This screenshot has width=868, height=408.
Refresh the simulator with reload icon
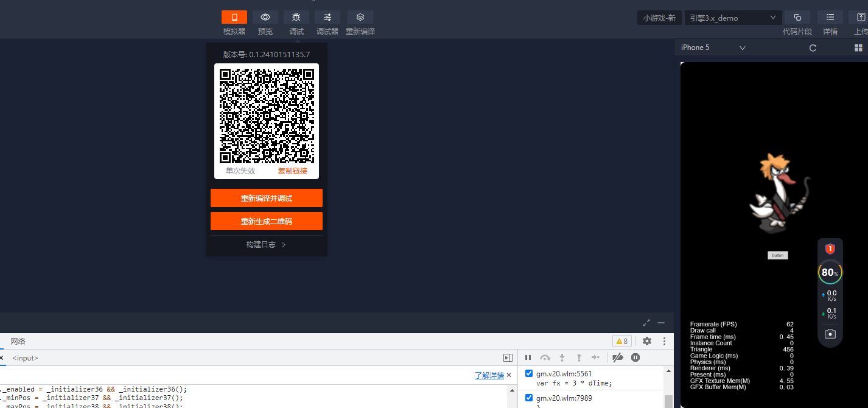click(813, 47)
